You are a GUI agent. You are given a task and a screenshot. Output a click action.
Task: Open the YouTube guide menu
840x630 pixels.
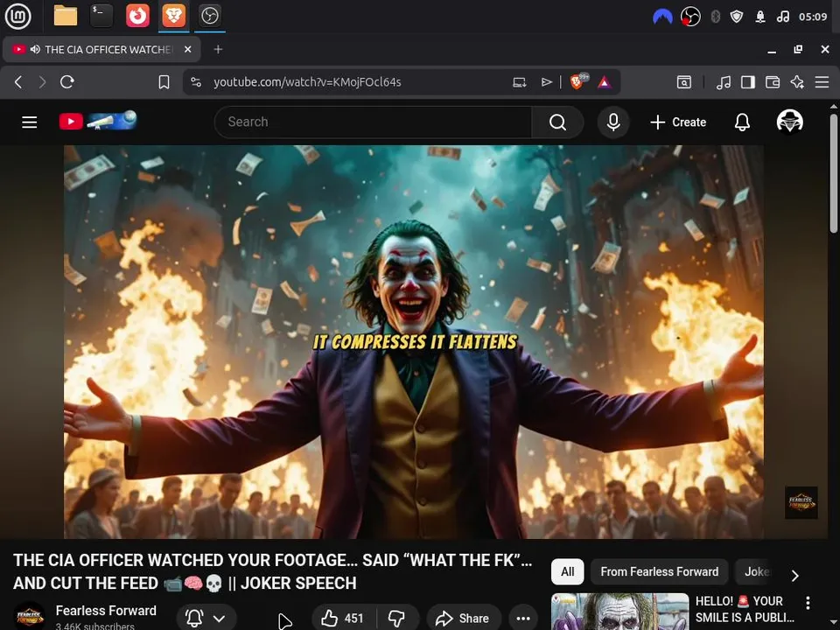(30, 122)
